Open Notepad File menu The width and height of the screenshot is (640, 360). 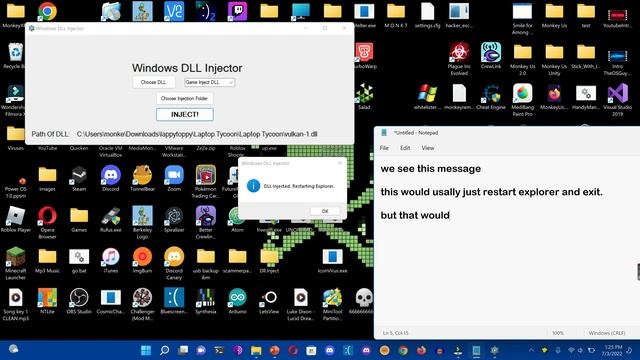[x=384, y=148]
